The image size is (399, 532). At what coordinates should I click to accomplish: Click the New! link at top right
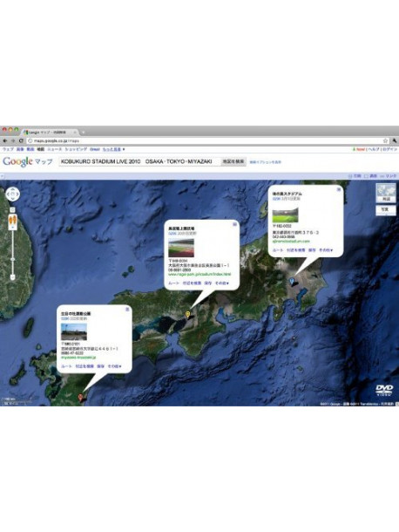tap(359, 149)
